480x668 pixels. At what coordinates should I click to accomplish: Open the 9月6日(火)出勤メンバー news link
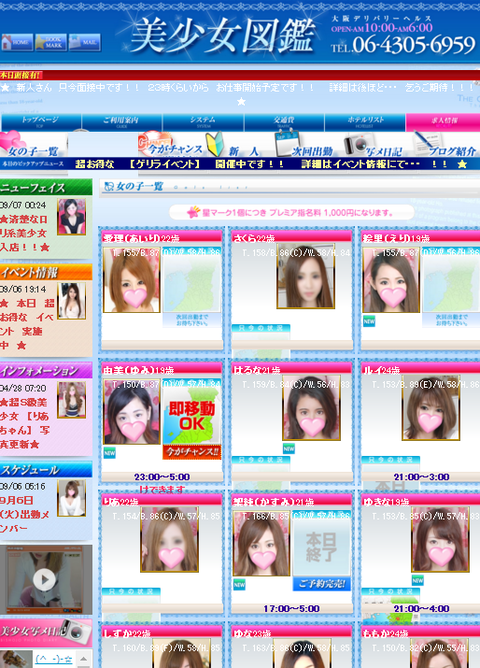25,514
